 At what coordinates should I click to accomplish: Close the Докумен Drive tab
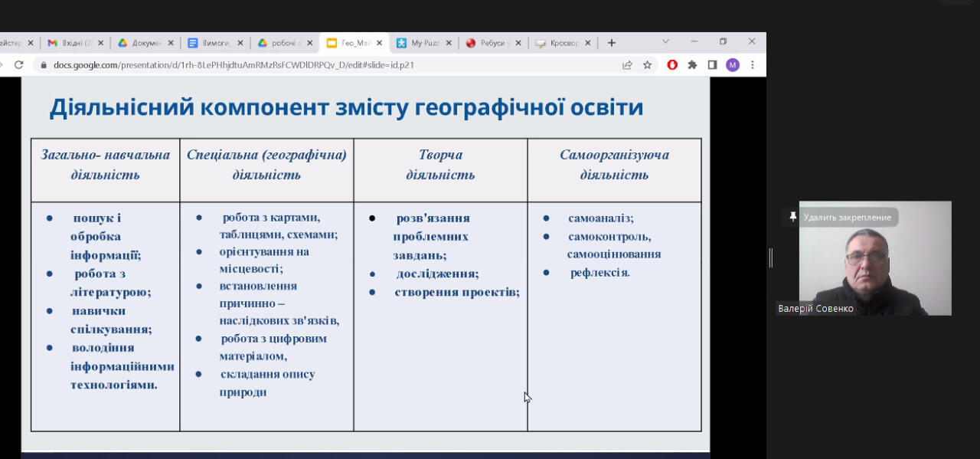[x=171, y=43]
